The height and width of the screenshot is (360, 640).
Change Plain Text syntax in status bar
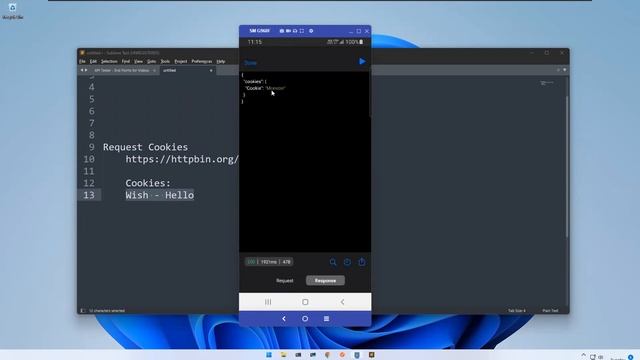550,311
